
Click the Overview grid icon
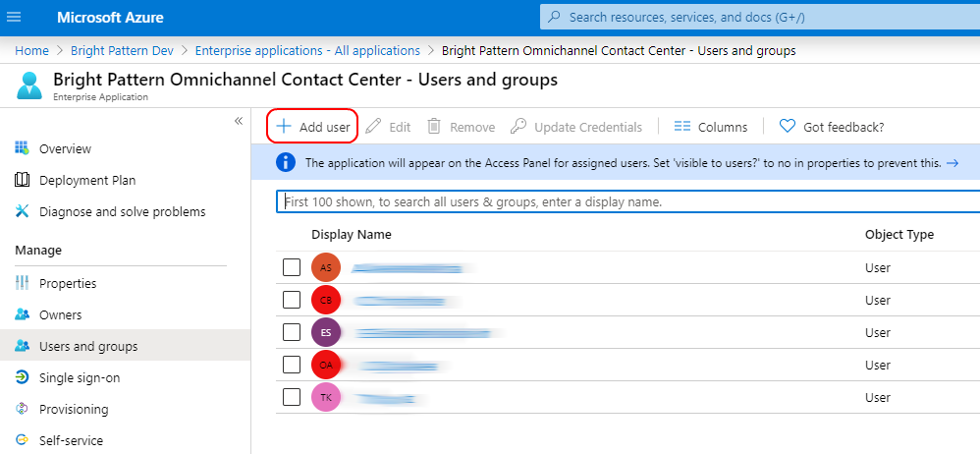pyautogui.click(x=22, y=148)
